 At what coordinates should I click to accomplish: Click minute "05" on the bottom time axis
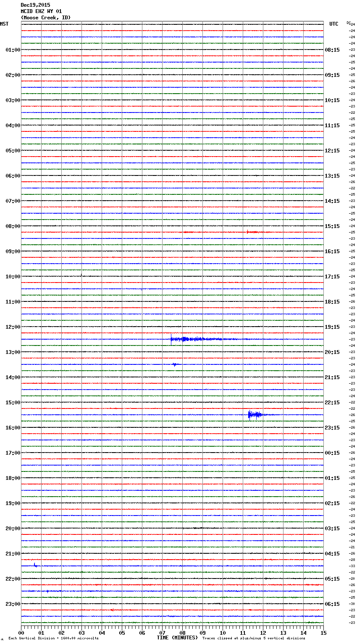122,633
